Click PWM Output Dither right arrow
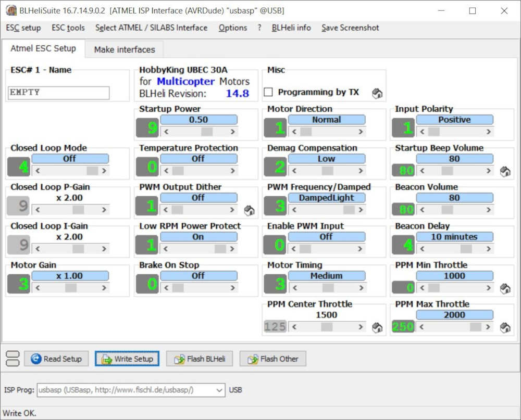 [x=232, y=210]
